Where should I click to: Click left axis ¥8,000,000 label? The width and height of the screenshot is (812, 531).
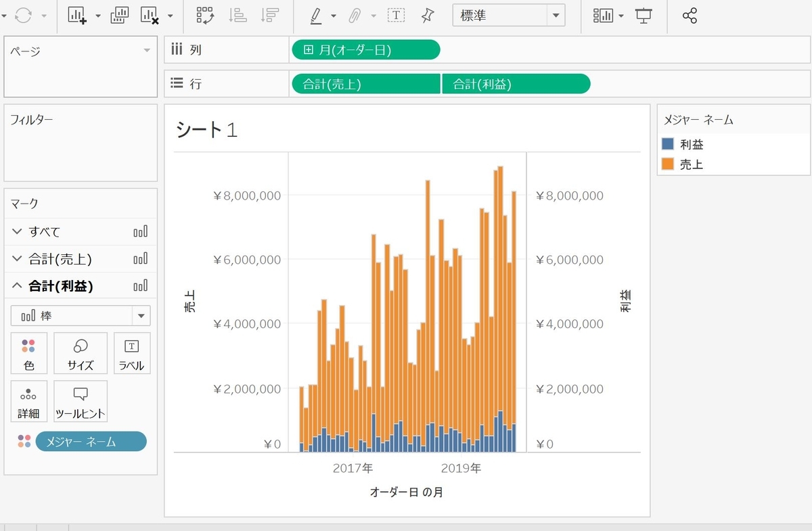pos(246,195)
